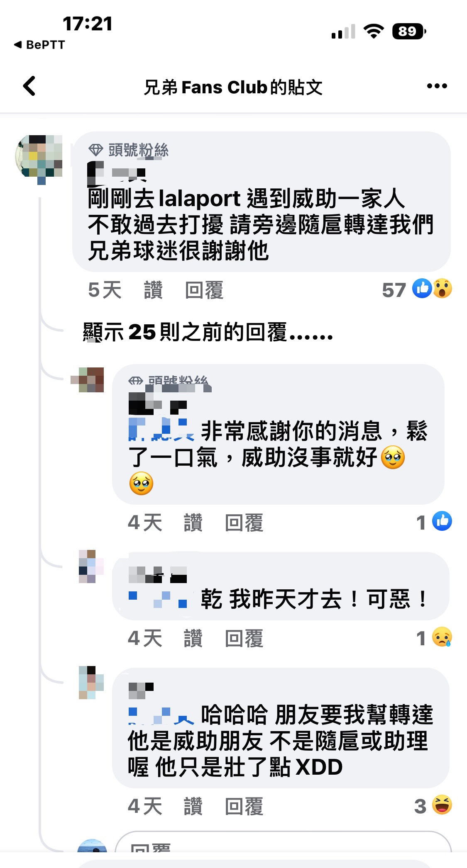The height and width of the screenshot is (868, 467).
Task: Expand 顯示25則之前的回覆 earlier replies
Action: click(208, 332)
